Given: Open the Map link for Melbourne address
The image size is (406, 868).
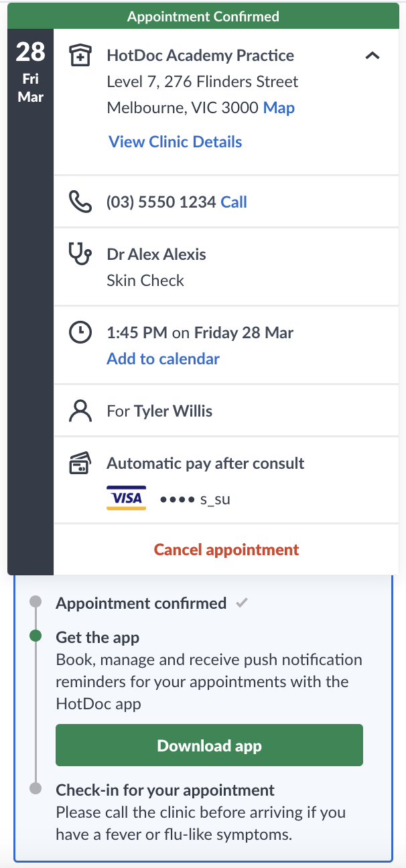Looking at the screenshot, I should click(279, 108).
